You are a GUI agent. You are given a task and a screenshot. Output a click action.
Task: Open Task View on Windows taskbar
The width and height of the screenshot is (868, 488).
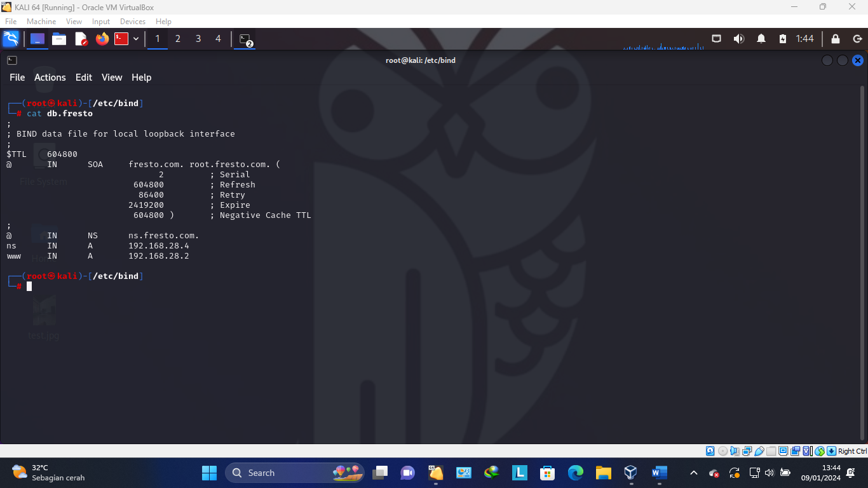(x=380, y=473)
